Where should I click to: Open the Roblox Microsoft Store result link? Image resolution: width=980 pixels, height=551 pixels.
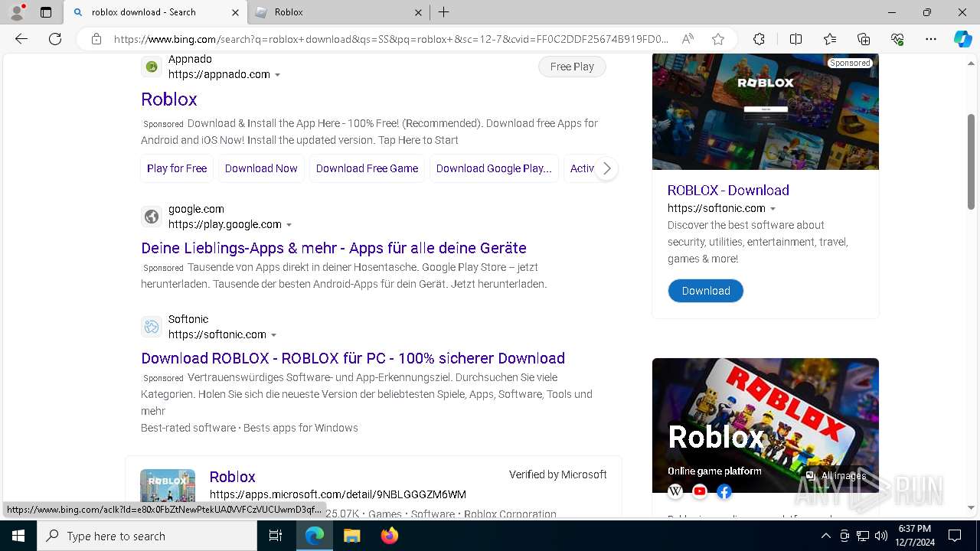[x=232, y=477]
